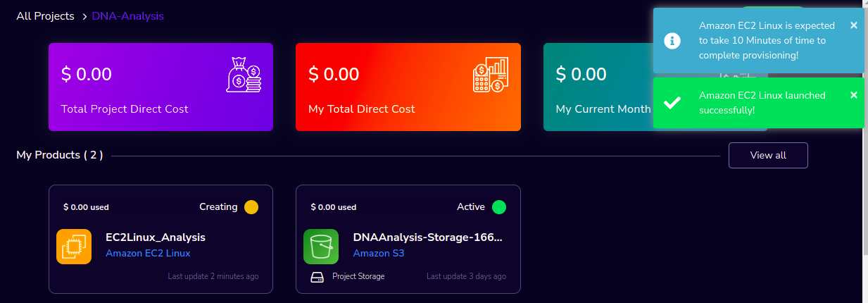Dismiss the launched successfully notification
868x303 pixels.
click(854, 94)
